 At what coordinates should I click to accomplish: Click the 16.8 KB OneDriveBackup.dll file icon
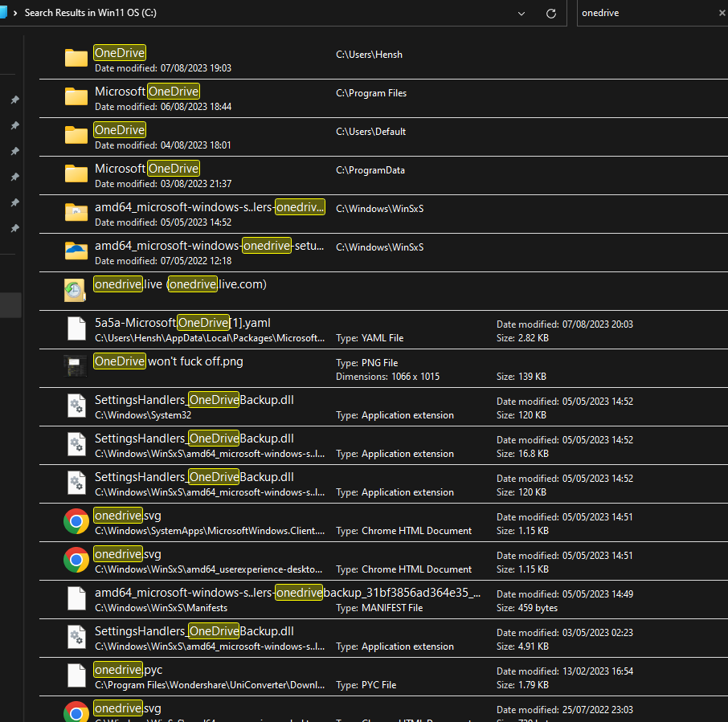click(x=76, y=444)
